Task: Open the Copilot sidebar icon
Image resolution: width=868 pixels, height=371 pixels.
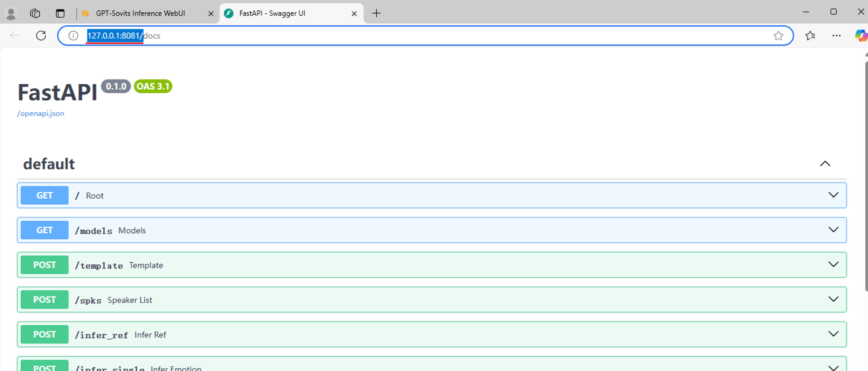Action: (861, 35)
